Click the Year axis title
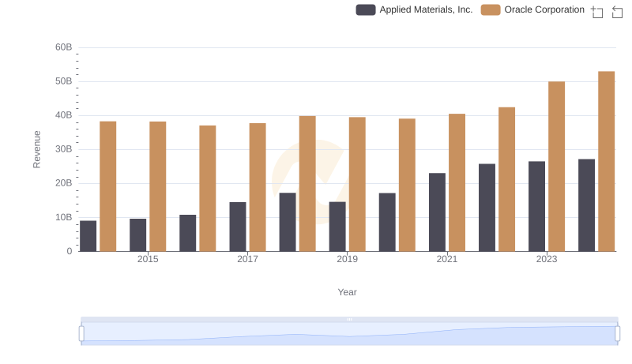The height and width of the screenshot is (364, 632). coord(347,292)
